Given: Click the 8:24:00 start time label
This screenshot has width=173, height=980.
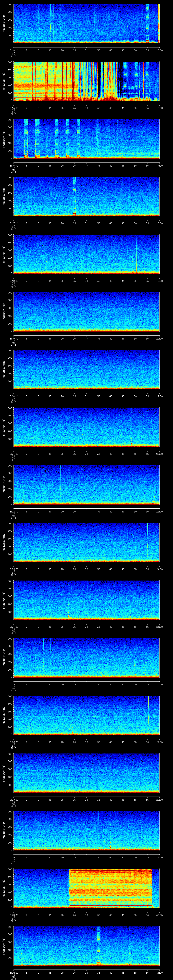Looking at the screenshot, I should (x=13, y=627).
